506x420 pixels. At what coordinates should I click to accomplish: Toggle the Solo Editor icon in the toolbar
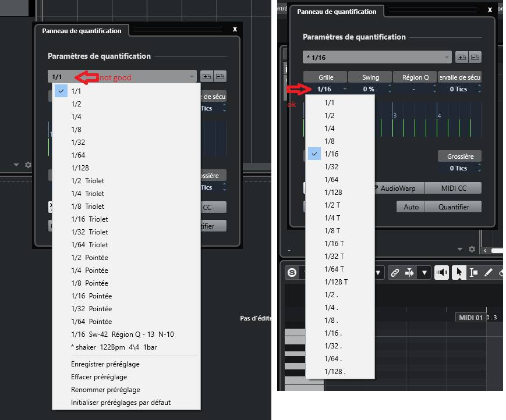[x=293, y=272]
